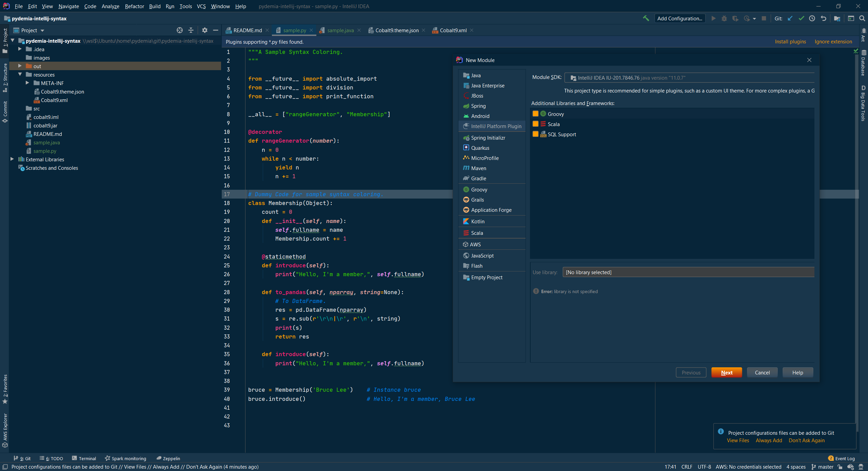Select MicroProfile module type
This screenshot has height=471, width=868.
[492, 158]
